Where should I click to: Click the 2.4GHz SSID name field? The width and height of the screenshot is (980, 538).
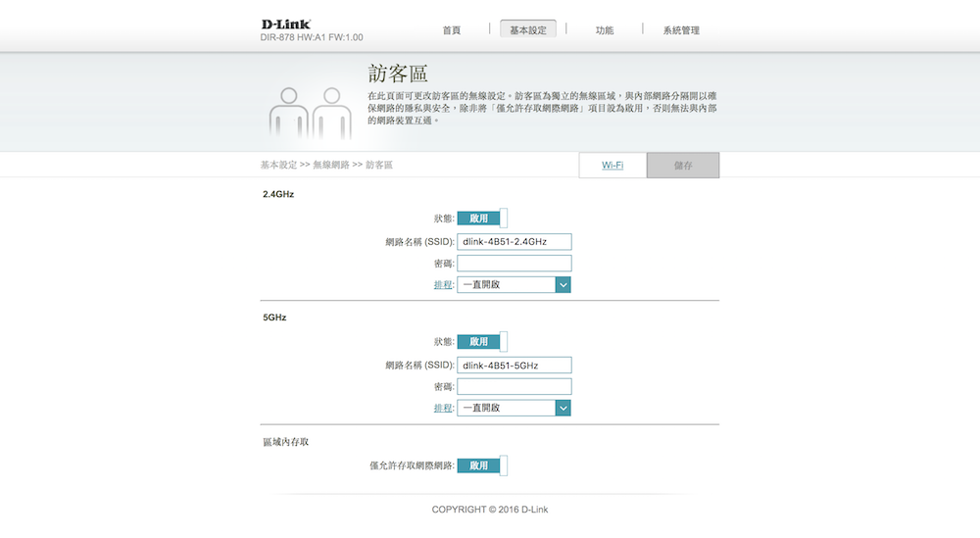(x=514, y=241)
